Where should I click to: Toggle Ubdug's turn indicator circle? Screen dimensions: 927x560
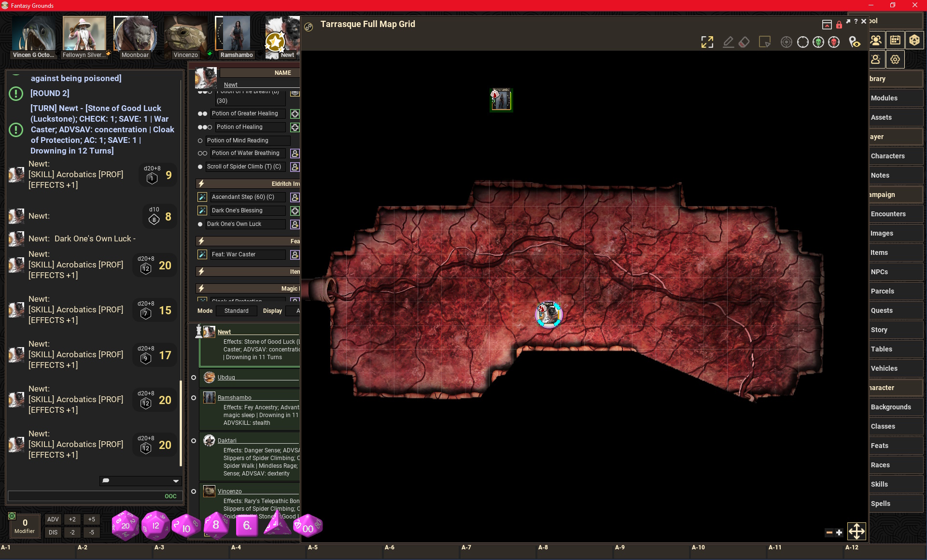pyautogui.click(x=194, y=378)
